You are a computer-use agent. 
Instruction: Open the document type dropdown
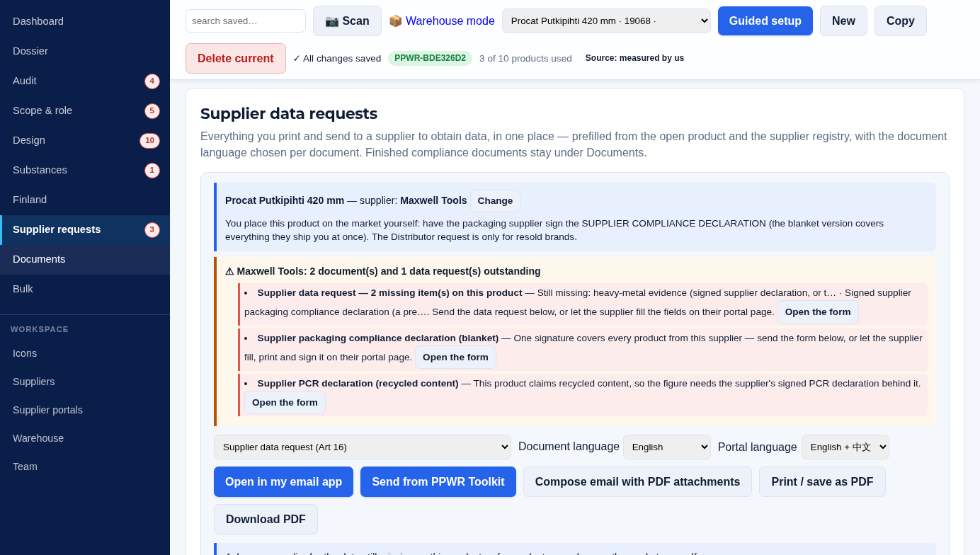[x=363, y=447]
